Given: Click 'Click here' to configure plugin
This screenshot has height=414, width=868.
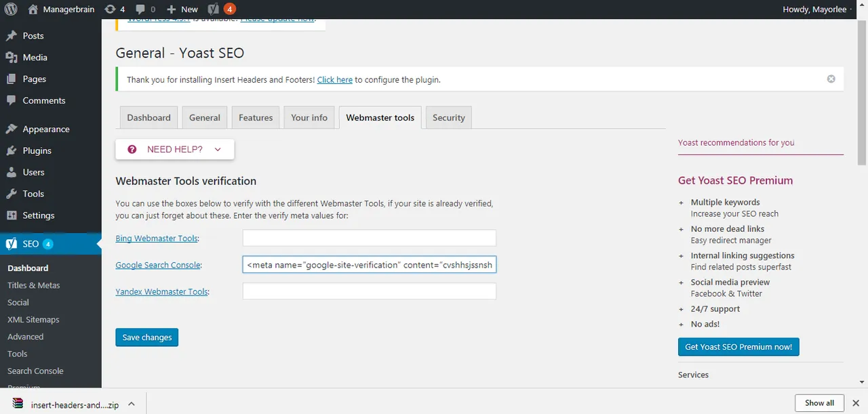Looking at the screenshot, I should coord(335,80).
